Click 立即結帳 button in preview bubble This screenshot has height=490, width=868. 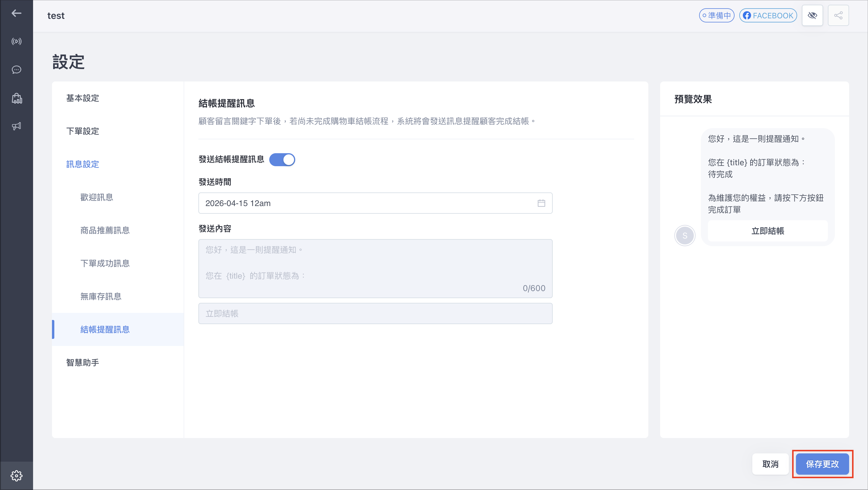pyautogui.click(x=768, y=231)
